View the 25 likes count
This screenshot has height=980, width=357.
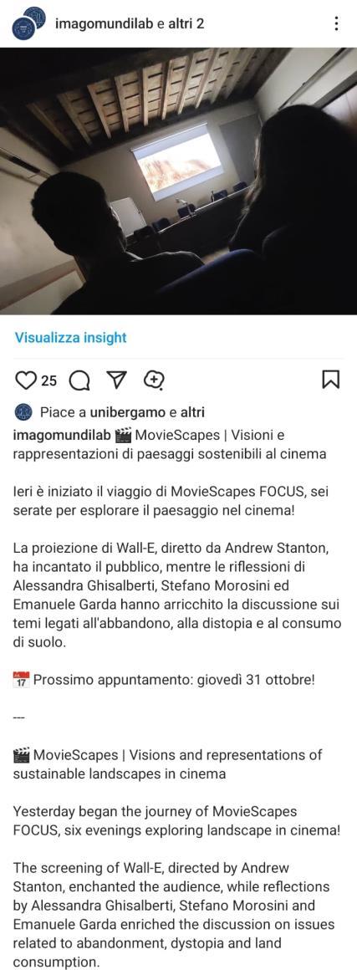pos(48,380)
